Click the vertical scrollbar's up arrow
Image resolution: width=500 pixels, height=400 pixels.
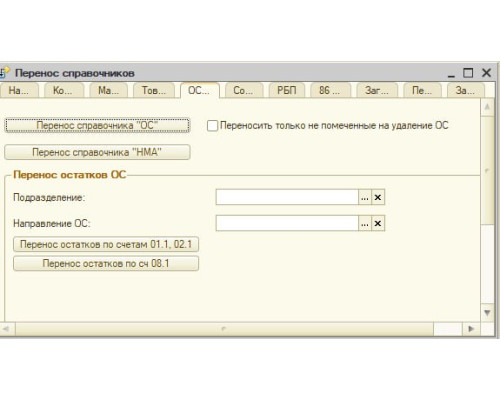[487, 107]
